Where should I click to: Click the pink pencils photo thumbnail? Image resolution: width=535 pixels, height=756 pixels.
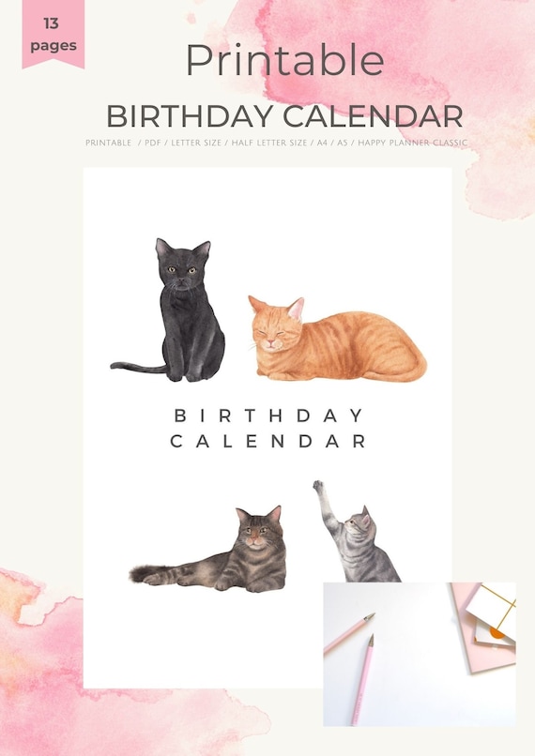[420, 654]
